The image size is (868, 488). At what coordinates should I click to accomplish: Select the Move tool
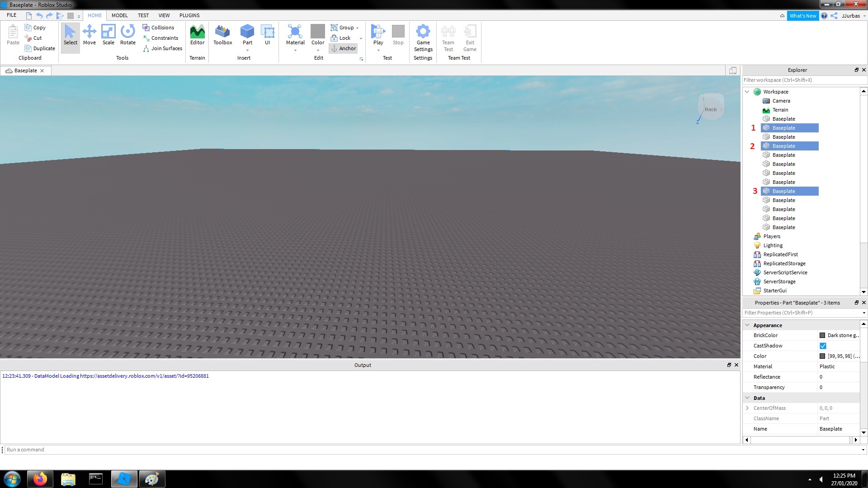(90, 35)
